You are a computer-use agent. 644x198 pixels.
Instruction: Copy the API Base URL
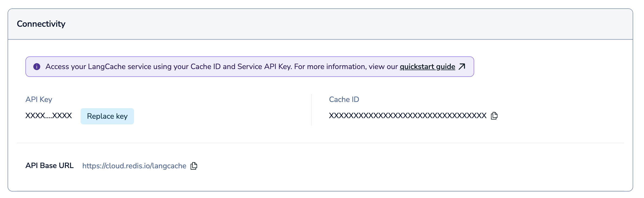tap(194, 166)
